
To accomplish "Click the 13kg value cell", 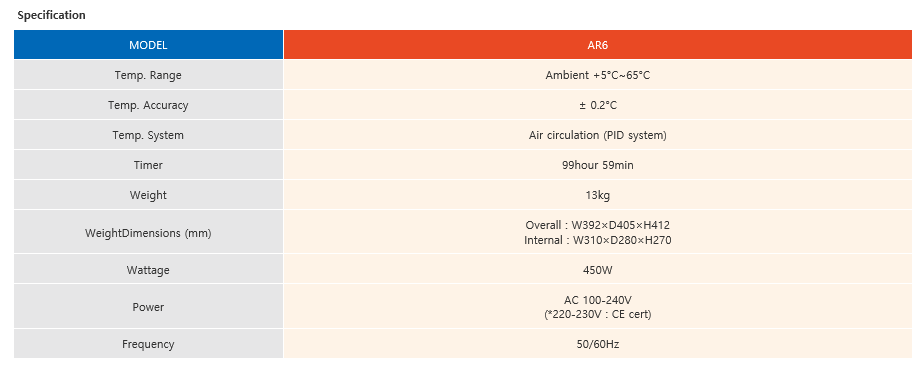I will coord(598,195).
